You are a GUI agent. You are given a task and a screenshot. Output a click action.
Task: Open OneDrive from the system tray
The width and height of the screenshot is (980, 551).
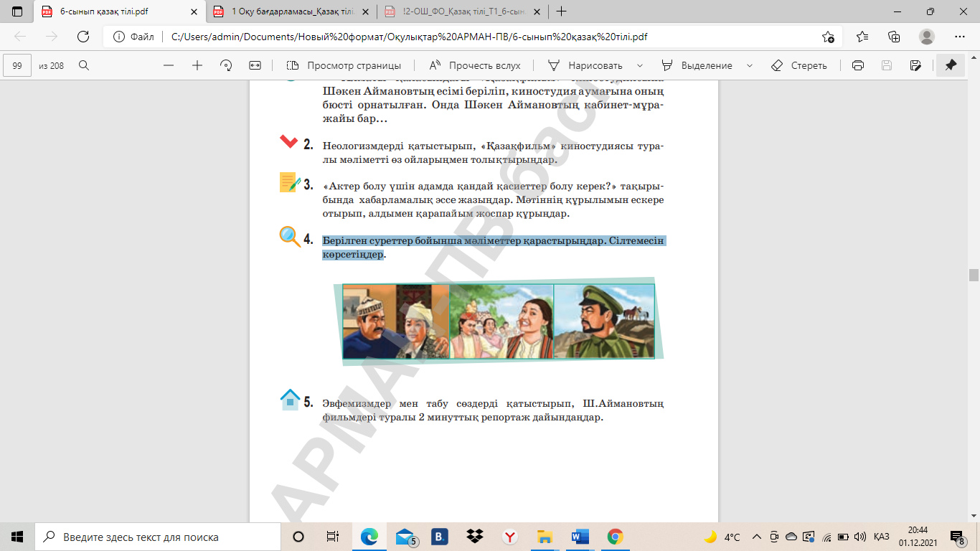(791, 537)
